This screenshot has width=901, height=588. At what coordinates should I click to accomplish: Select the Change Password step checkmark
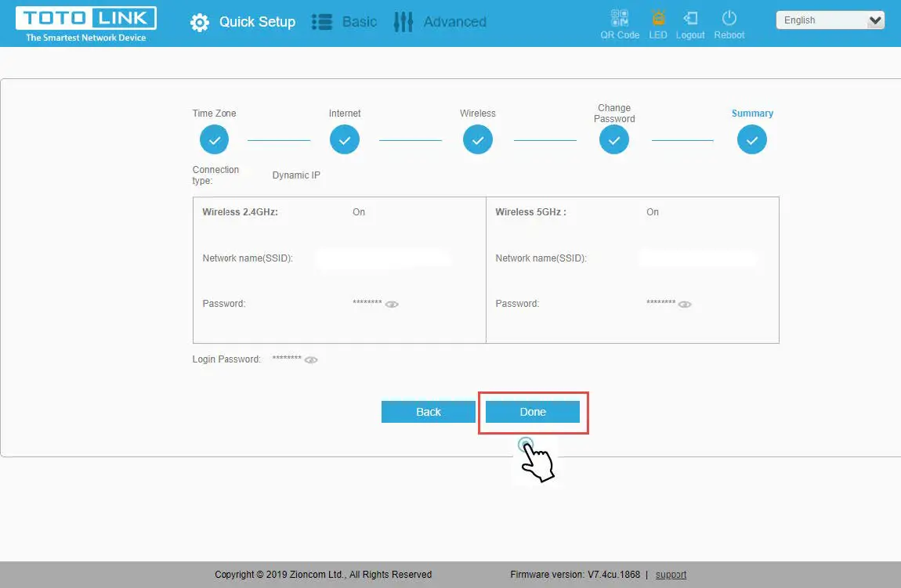tap(614, 139)
